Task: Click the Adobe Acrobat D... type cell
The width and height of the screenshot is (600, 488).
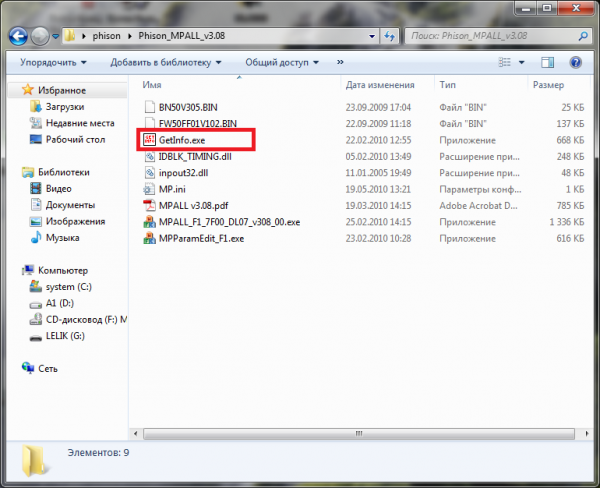Action: (478, 206)
